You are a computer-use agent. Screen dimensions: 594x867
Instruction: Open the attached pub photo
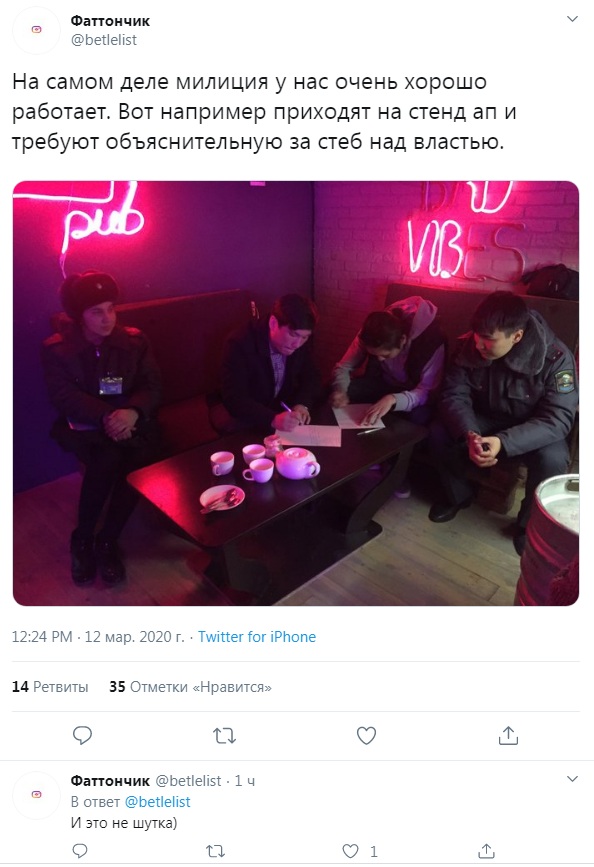[x=296, y=393]
